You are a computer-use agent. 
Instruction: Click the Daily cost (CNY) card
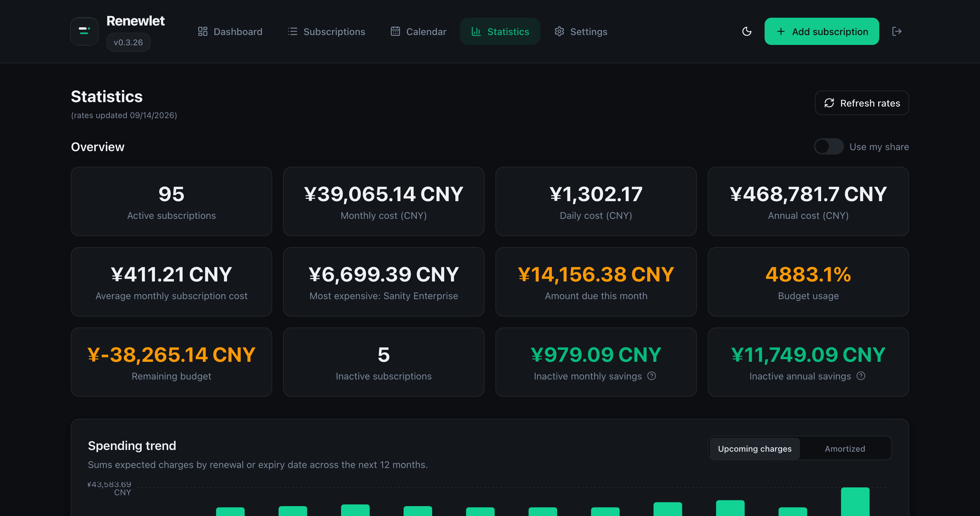[596, 201]
